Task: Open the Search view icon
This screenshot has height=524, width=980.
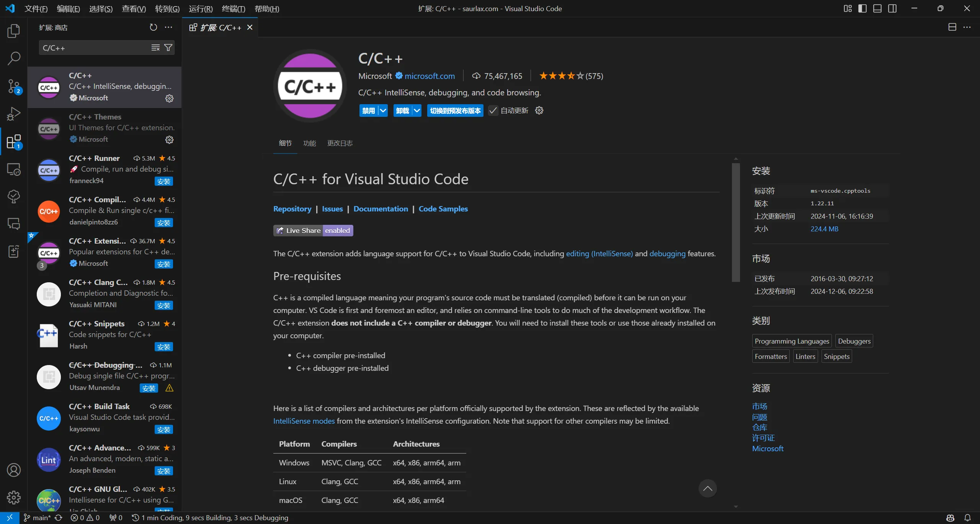Action: [x=14, y=59]
